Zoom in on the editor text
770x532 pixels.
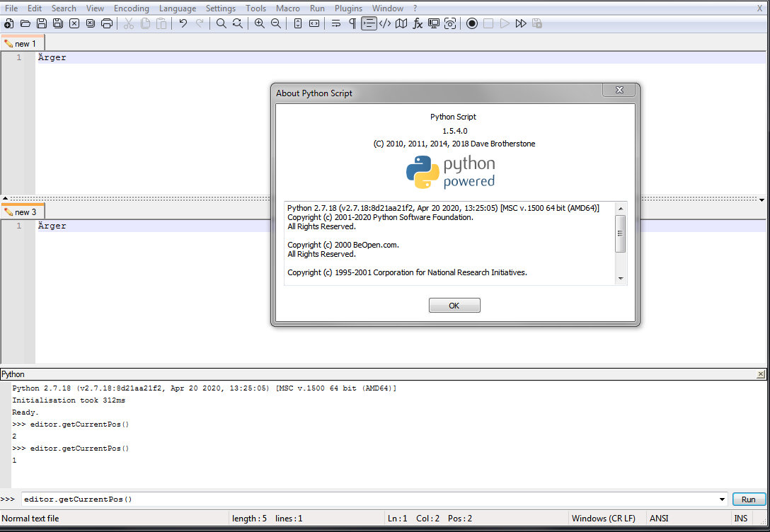tap(260, 23)
